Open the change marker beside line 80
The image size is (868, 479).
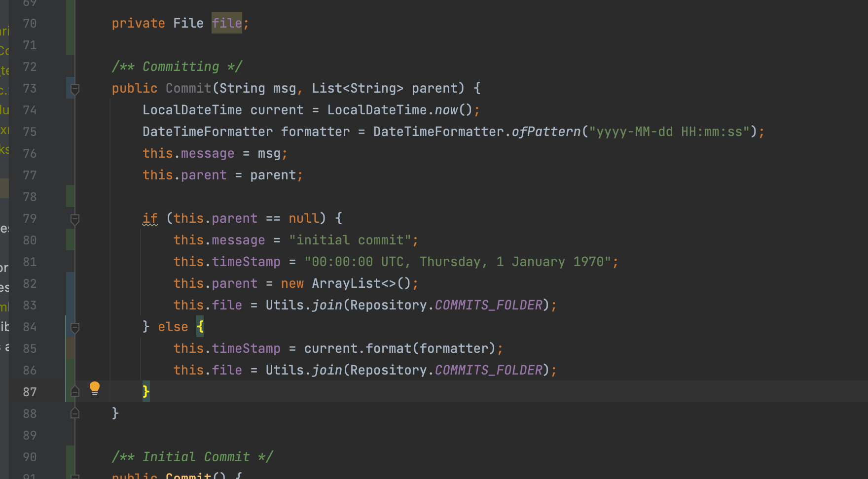pyautogui.click(x=70, y=240)
